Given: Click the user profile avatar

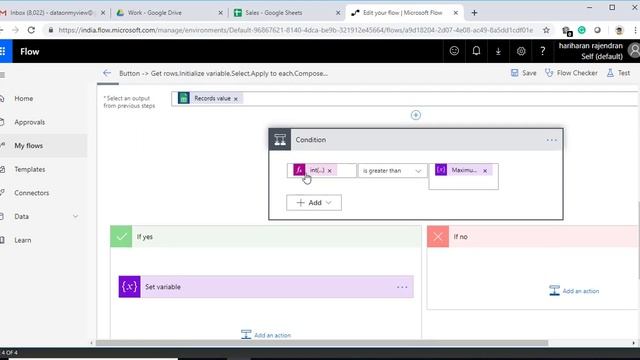Looking at the screenshot, I should 634,51.
